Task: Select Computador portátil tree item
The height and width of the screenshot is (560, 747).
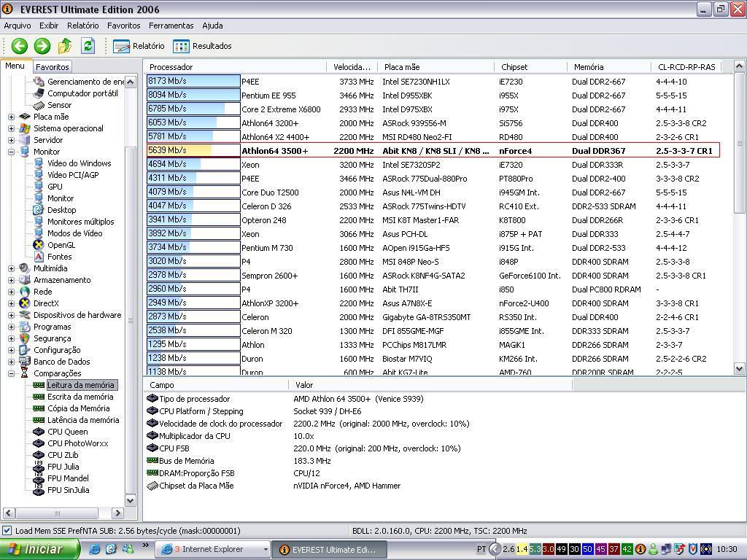Action: [82, 93]
